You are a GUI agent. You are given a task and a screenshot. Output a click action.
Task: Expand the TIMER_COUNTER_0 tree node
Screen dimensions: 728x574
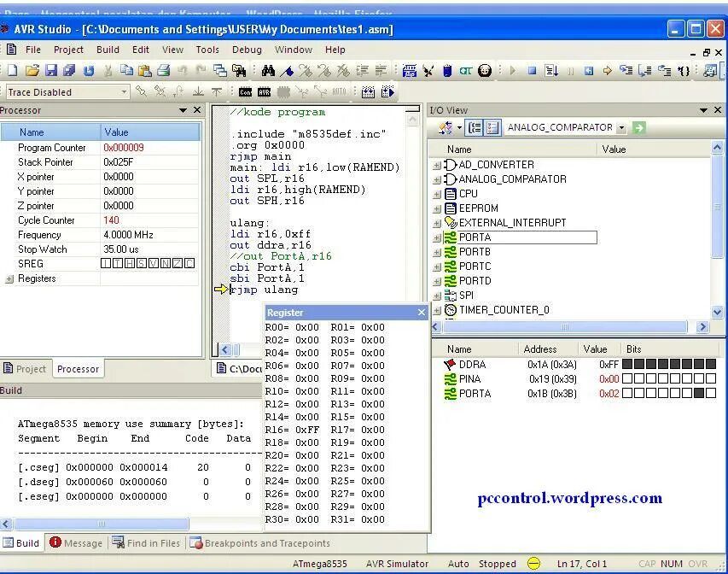(436, 310)
